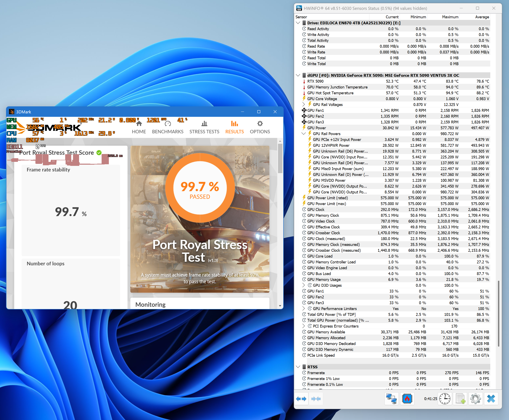Collapse the RTSS sensor group
The image size is (509, 420).
(298, 367)
